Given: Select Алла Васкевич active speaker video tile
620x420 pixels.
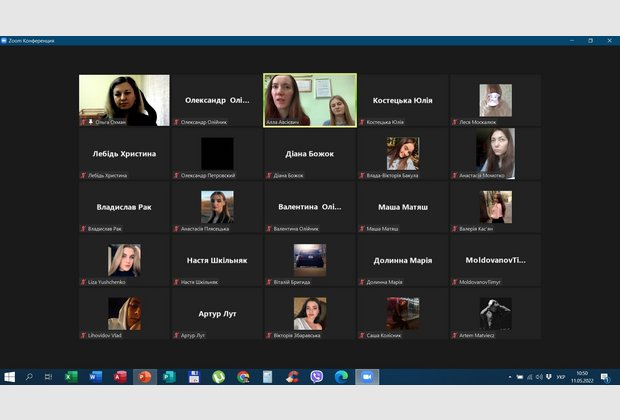Looking at the screenshot, I should pyautogui.click(x=310, y=99).
